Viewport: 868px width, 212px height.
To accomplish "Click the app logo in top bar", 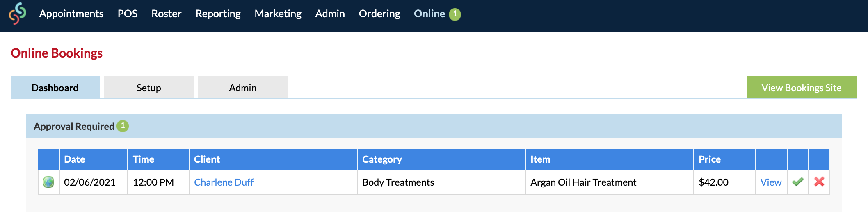I will point(18,14).
